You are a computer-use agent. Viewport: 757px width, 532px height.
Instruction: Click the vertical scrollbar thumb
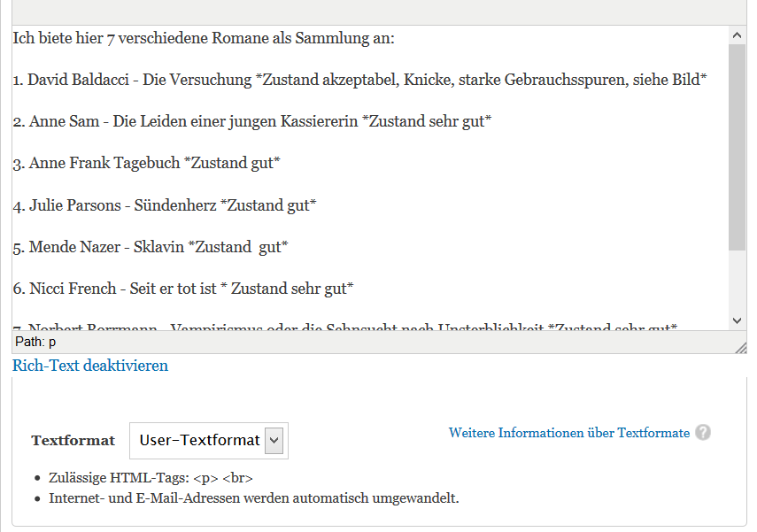(x=737, y=146)
